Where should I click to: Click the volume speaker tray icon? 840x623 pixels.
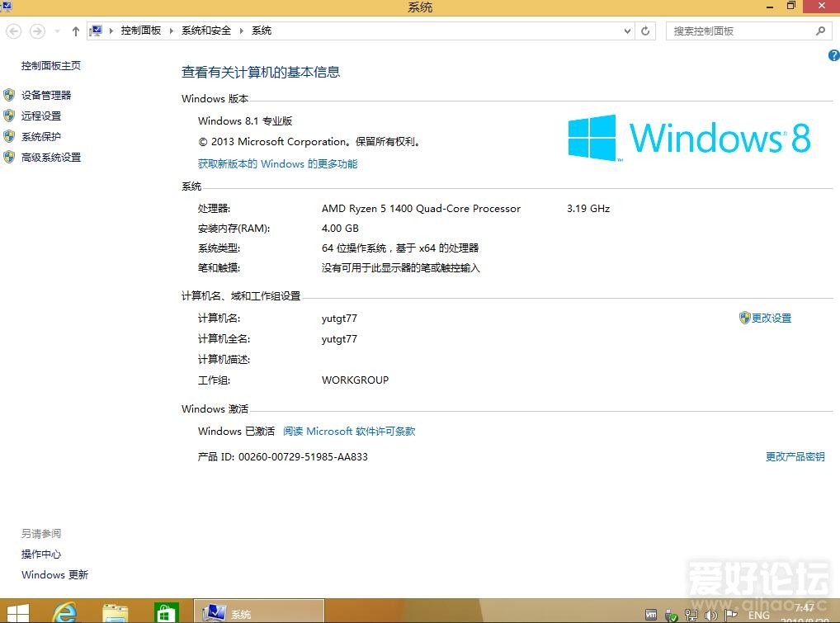point(711,616)
